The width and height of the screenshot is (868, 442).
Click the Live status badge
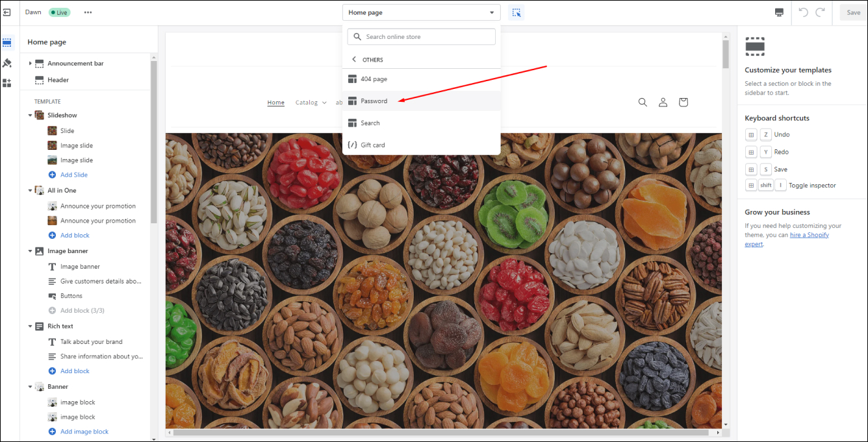coord(59,12)
